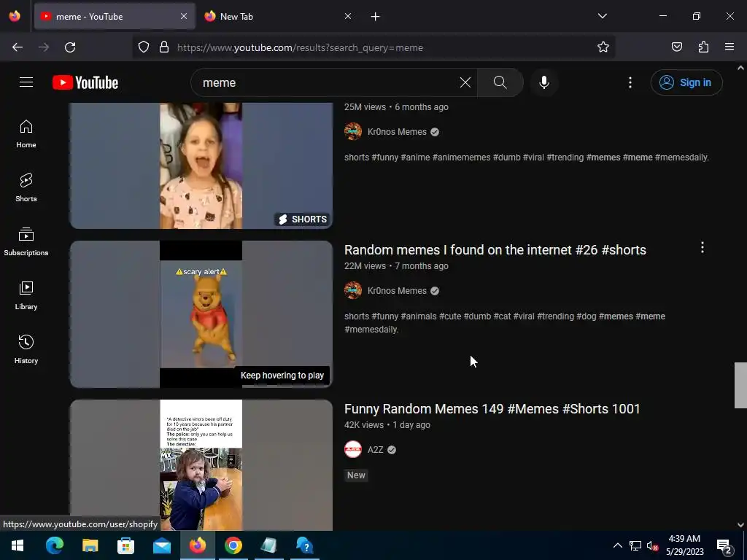
Task: Click the 42K views • 1 day ago text
Action: [387, 425]
